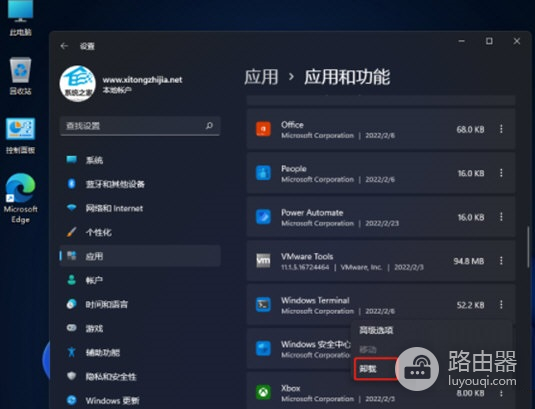
Task: Open 系统 in the sidebar
Action: coord(140,160)
